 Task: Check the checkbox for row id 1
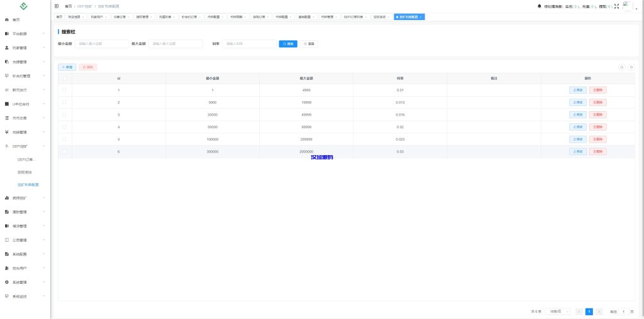point(64,90)
